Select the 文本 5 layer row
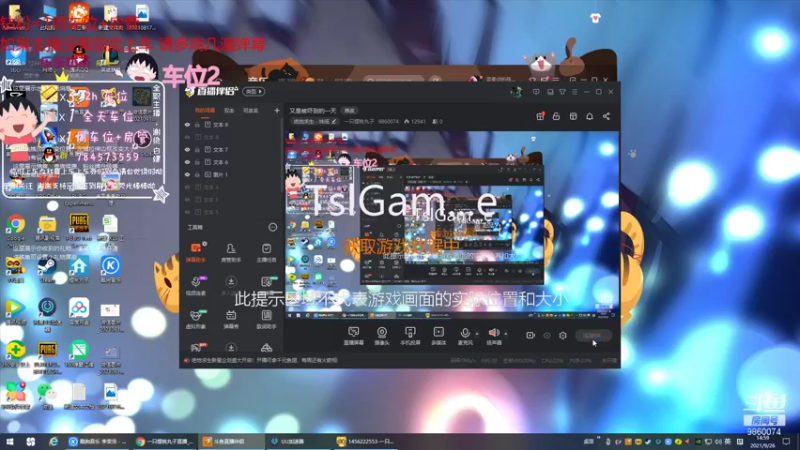800x450 pixels. 232,212
